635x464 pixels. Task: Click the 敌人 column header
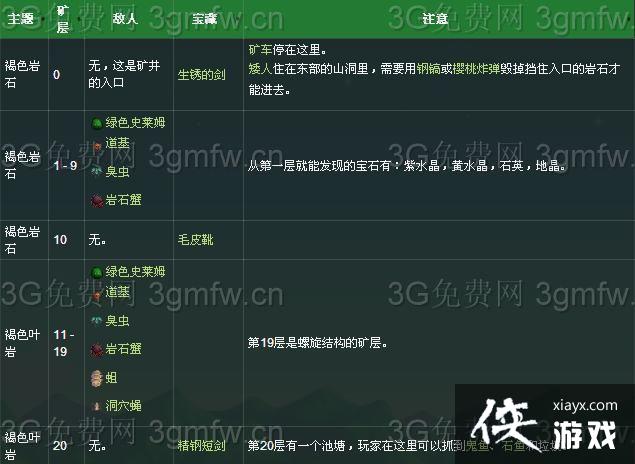click(125, 19)
